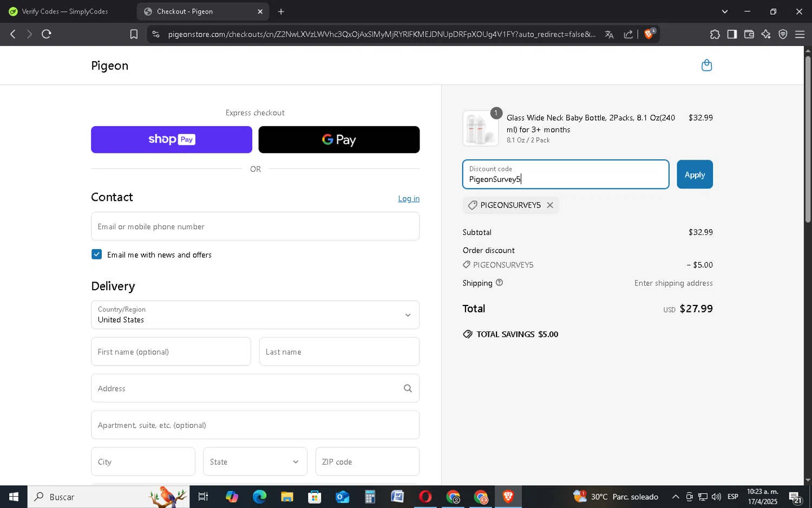Click the Apartment, suite, etc. field

point(255,425)
